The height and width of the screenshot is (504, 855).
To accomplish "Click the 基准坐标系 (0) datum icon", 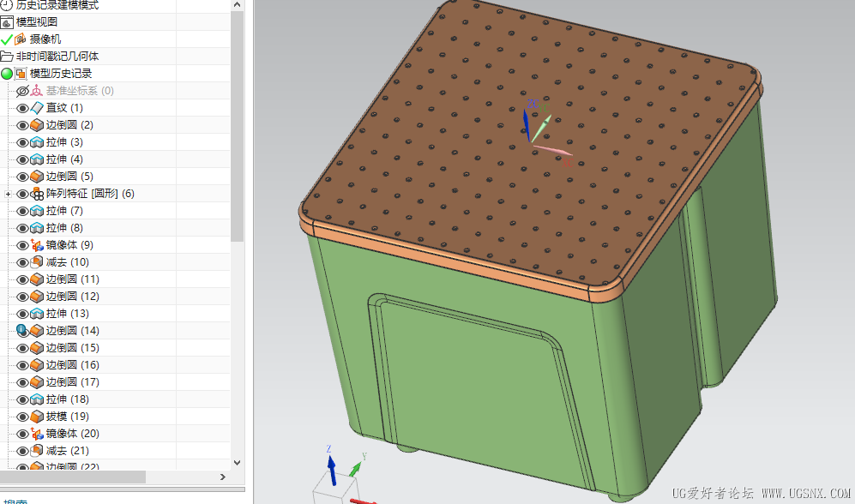I will 37,91.
